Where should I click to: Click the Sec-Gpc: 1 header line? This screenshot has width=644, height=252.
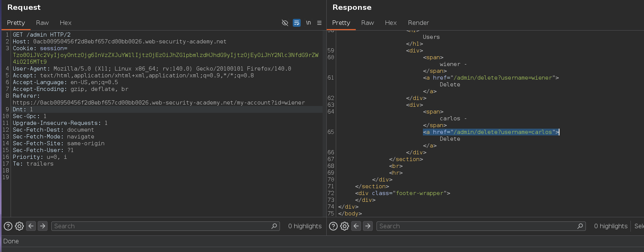[30, 116]
